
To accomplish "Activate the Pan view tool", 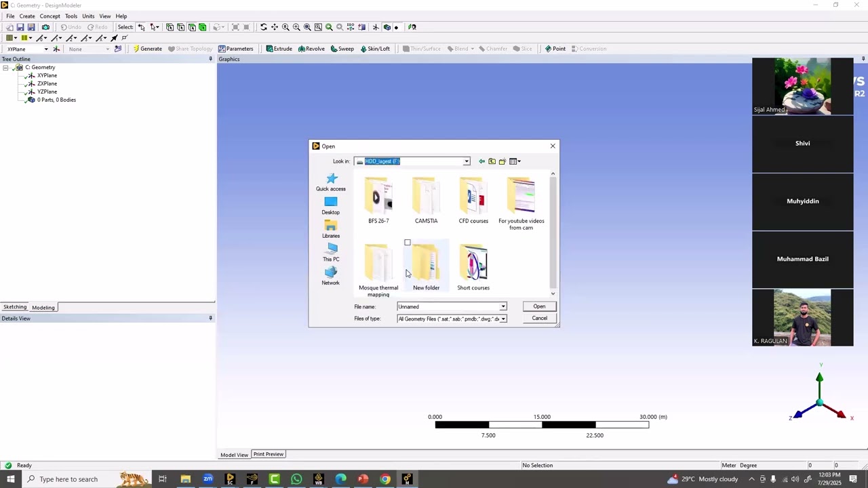I will [275, 27].
